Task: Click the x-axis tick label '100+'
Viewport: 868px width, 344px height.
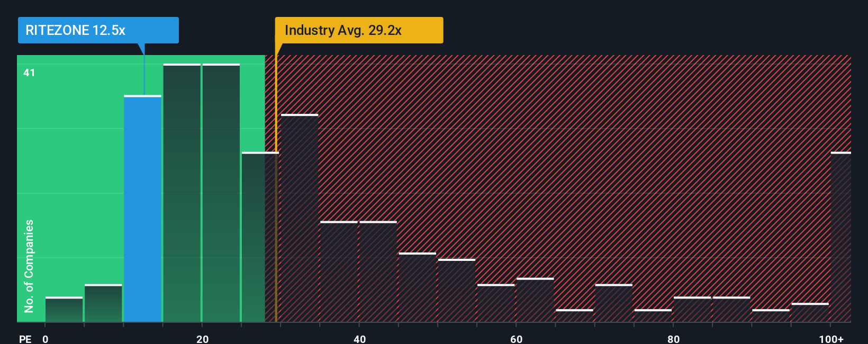Action: [x=831, y=339]
